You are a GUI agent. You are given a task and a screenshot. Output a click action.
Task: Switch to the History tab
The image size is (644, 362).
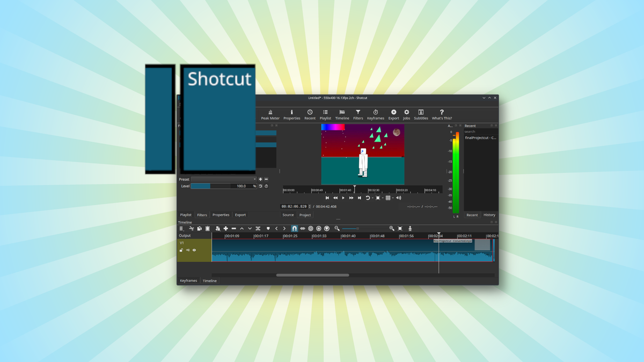click(489, 215)
